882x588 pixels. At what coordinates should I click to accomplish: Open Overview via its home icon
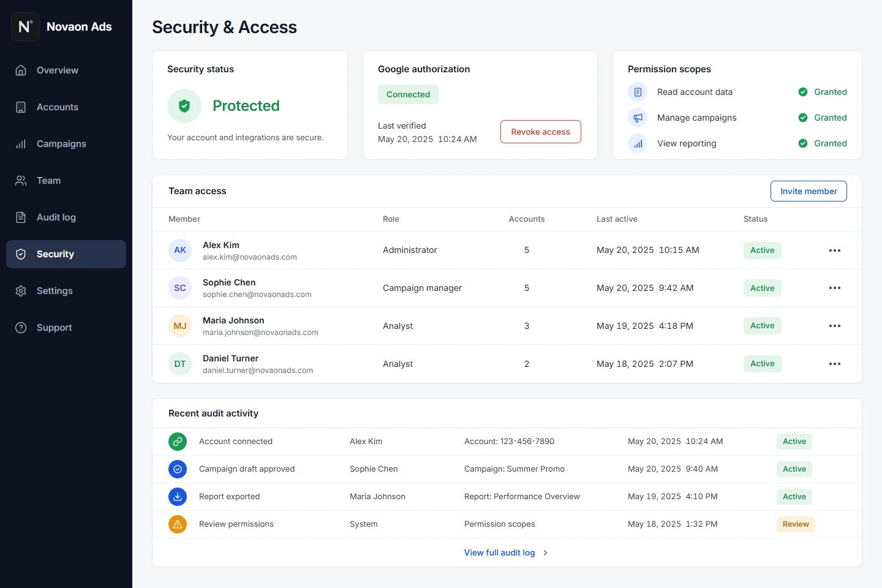21,70
